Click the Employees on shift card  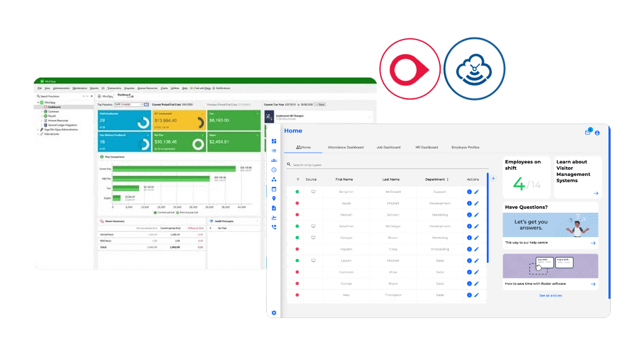click(x=526, y=177)
